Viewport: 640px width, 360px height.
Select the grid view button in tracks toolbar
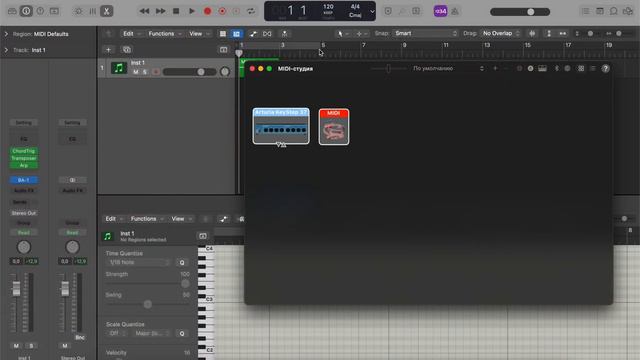point(223,33)
